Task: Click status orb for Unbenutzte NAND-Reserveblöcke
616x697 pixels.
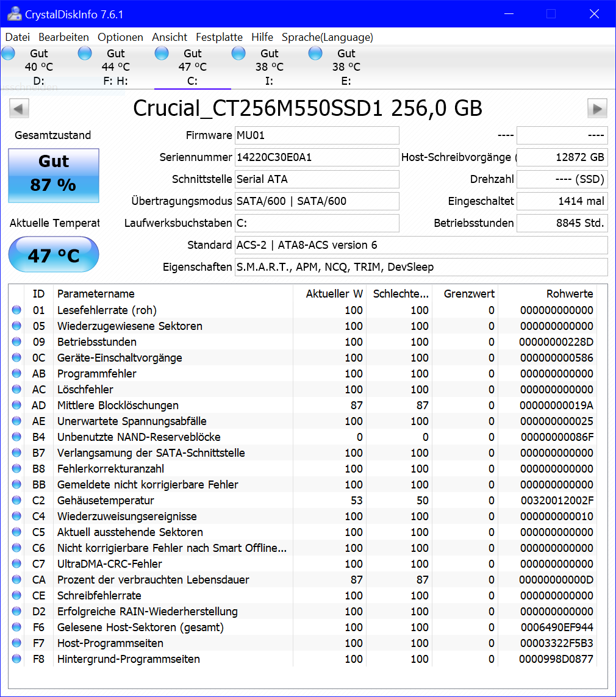Action: pos(16,437)
